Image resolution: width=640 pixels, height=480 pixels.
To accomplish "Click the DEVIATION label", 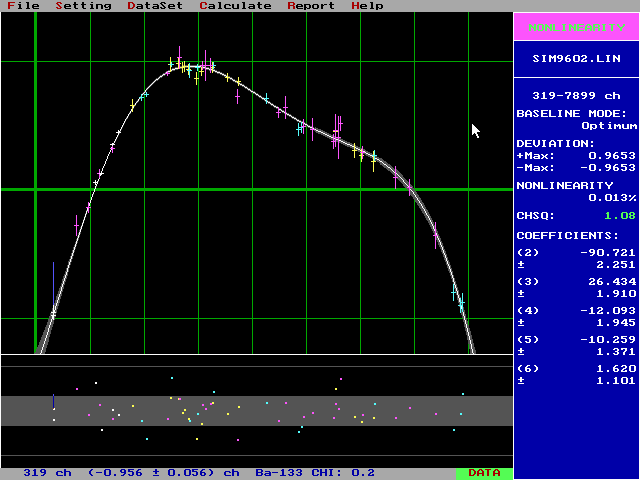I will 556,144.
